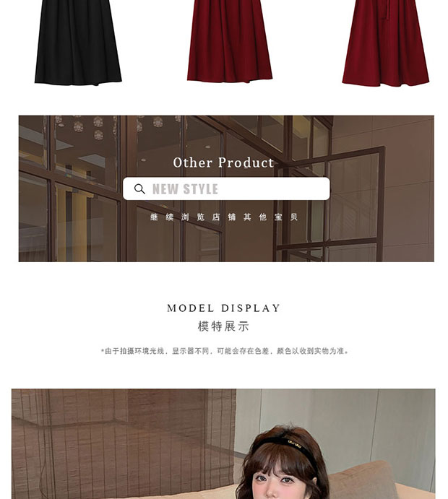Click the 继续浏览店铺其他宝贝 link text

click(x=224, y=217)
